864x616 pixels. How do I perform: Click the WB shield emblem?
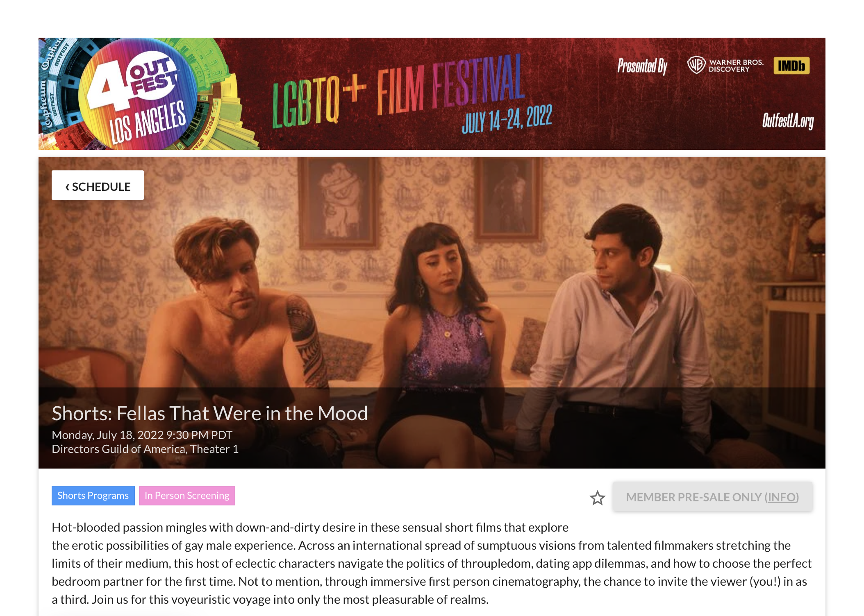click(696, 65)
